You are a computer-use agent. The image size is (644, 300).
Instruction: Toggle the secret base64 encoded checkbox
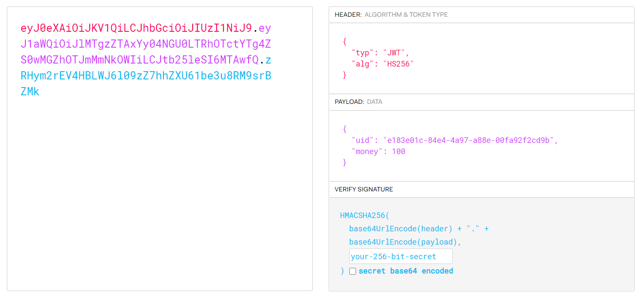pyautogui.click(x=353, y=271)
